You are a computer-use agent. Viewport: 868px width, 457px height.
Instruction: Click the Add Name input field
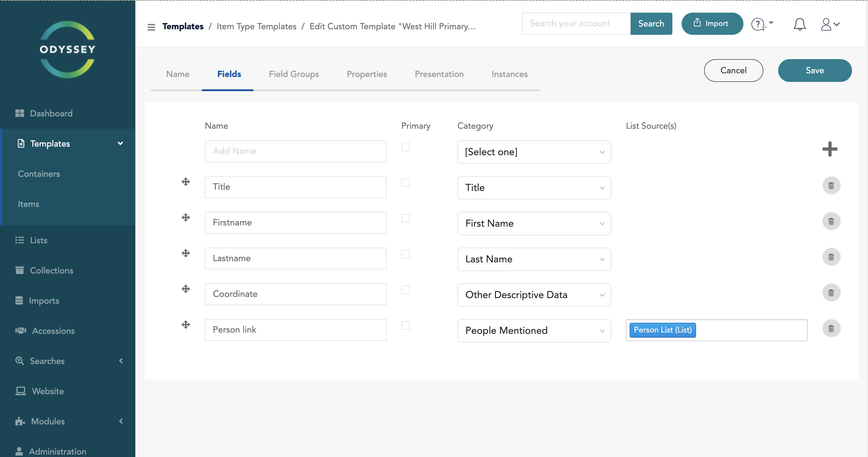pyautogui.click(x=295, y=151)
